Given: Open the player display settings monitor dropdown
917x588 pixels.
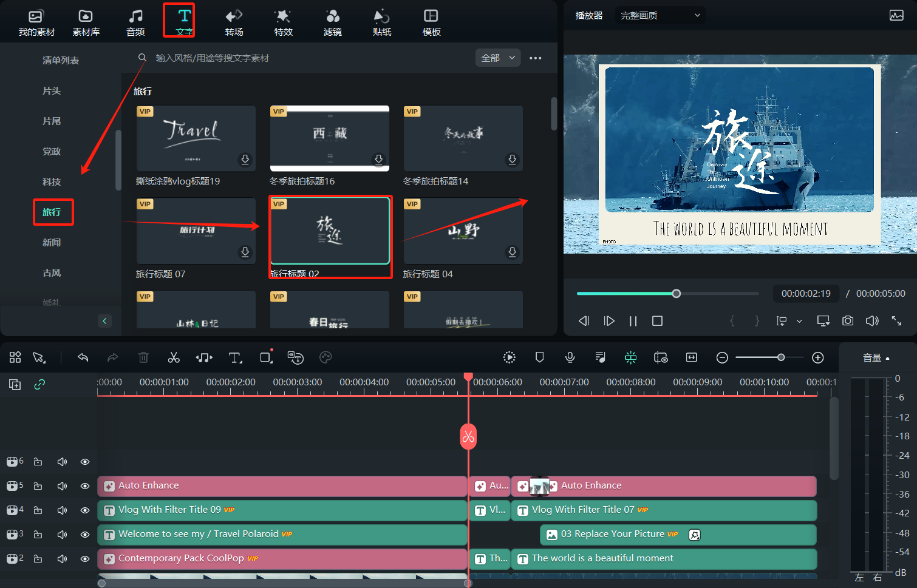Looking at the screenshot, I should click(x=823, y=321).
